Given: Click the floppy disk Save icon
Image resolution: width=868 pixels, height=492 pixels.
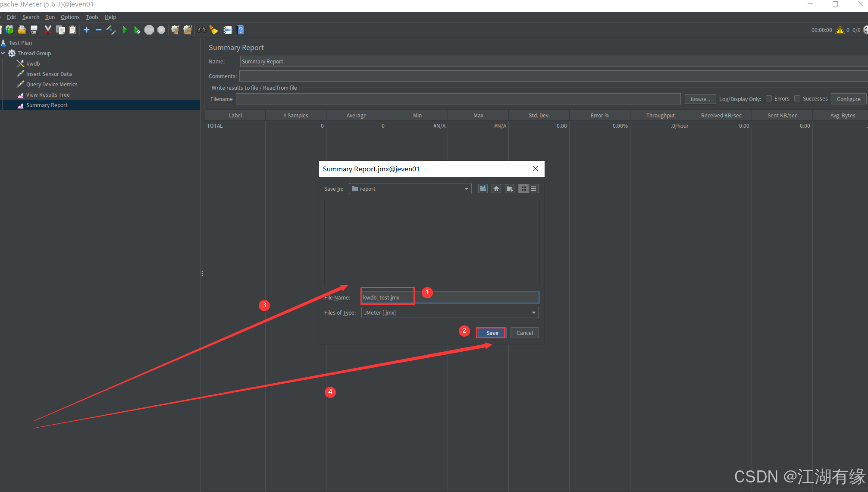Looking at the screenshot, I should coord(34,30).
